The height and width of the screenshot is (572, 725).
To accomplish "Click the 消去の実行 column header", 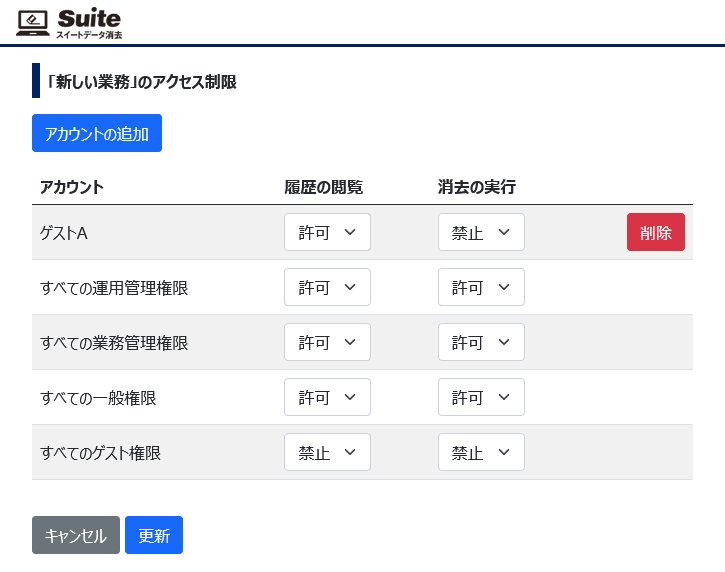I will [x=477, y=187].
